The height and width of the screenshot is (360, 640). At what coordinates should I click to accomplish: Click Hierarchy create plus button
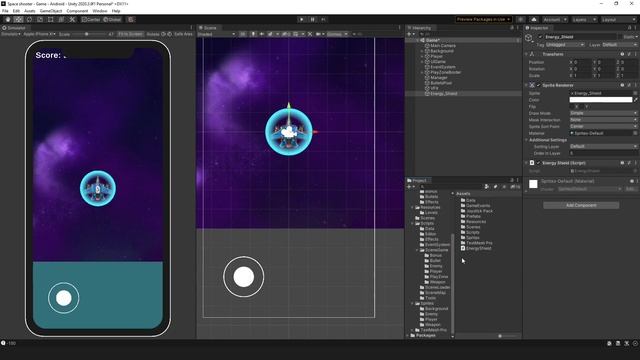410,34
